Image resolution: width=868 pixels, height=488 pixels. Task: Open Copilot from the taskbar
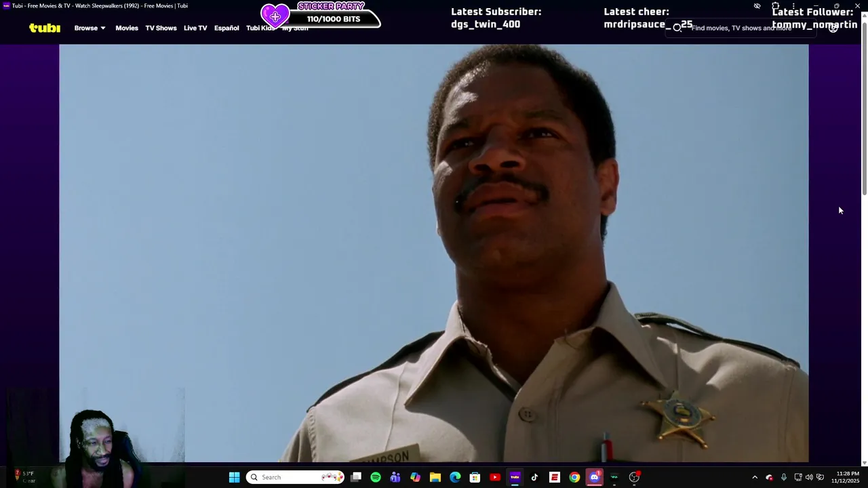tap(415, 477)
